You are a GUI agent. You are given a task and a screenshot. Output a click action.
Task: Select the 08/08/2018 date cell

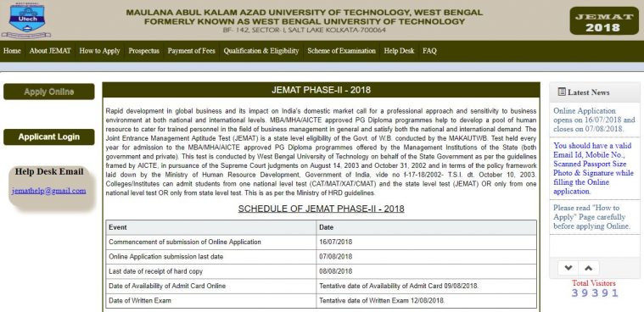point(426,271)
